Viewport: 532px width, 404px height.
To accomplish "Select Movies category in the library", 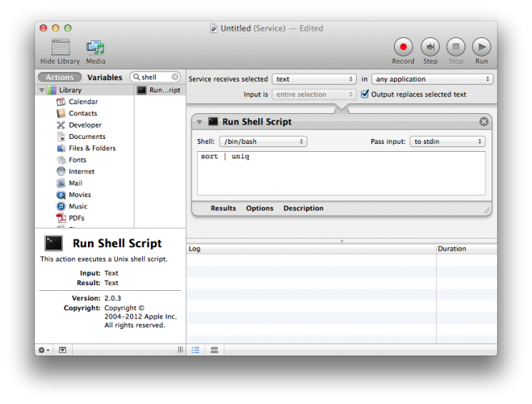I will pyautogui.click(x=80, y=195).
